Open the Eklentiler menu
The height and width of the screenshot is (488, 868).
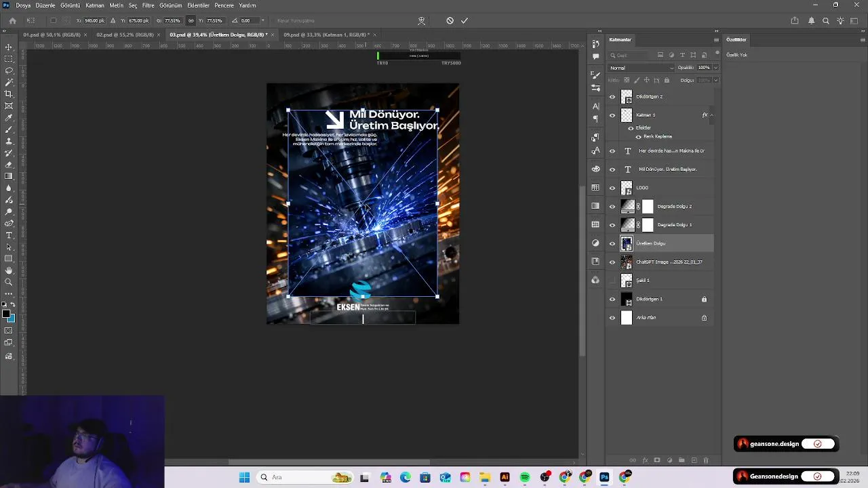198,5
